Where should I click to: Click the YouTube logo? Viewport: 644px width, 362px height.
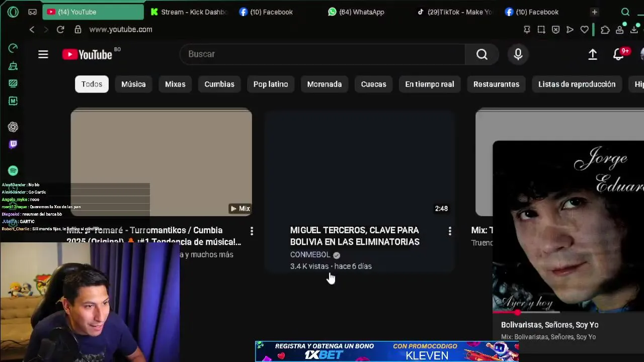[x=87, y=54]
